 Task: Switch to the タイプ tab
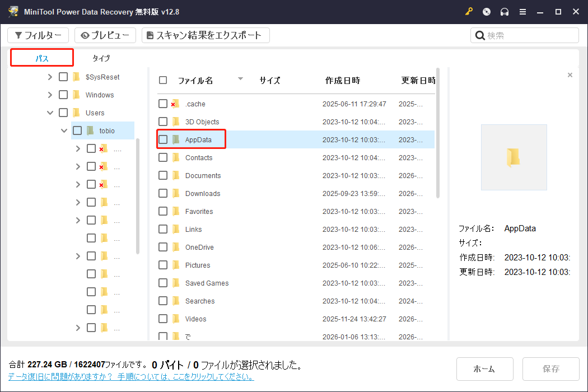(101, 58)
